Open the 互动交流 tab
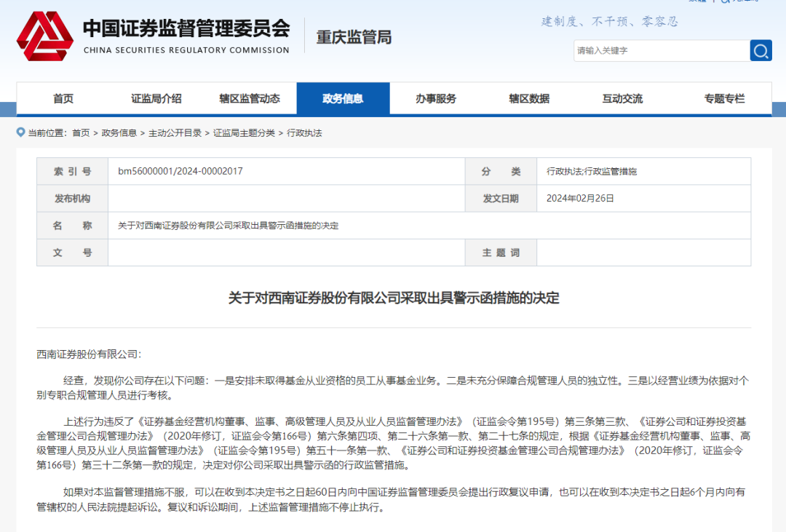 622,99
